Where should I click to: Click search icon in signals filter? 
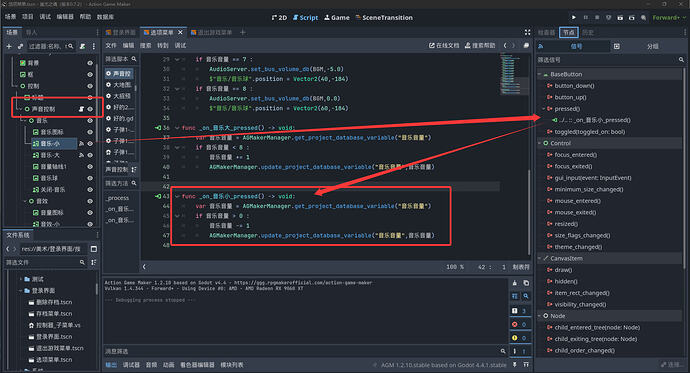(681, 60)
